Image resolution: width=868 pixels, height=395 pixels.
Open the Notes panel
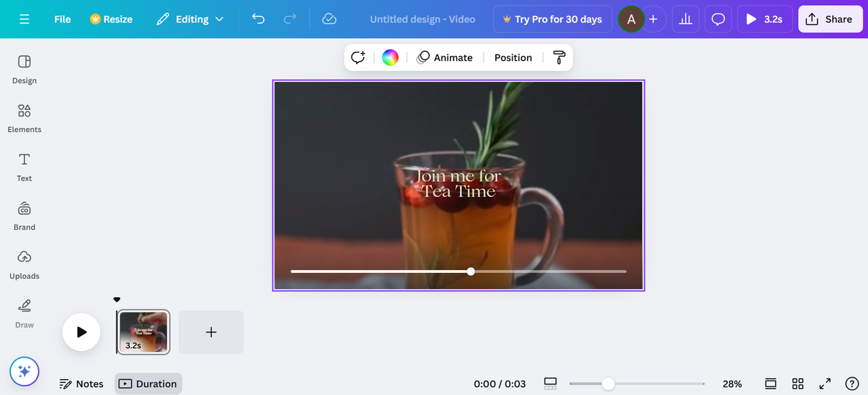(81, 383)
